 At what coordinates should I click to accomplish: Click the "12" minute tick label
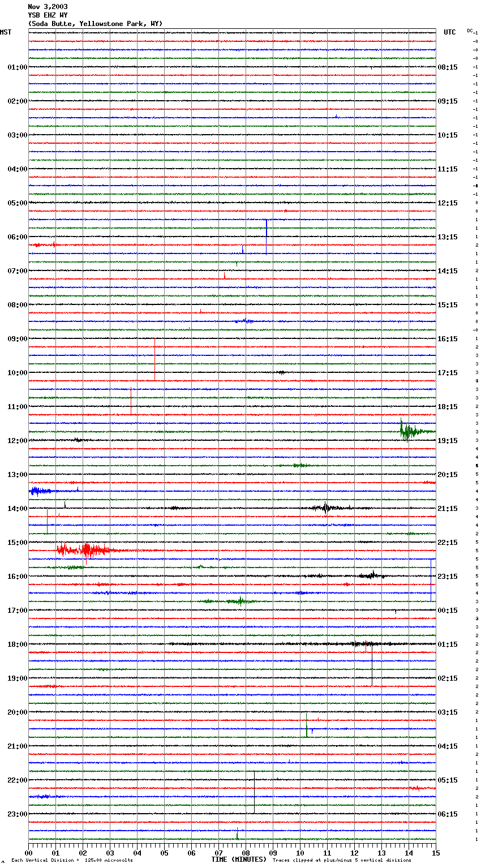[354, 853]
